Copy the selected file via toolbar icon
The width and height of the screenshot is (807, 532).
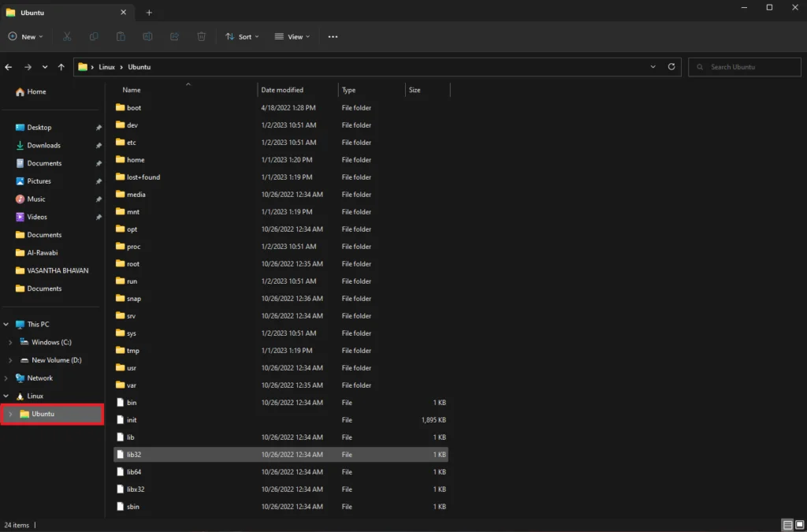[x=94, y=36]
